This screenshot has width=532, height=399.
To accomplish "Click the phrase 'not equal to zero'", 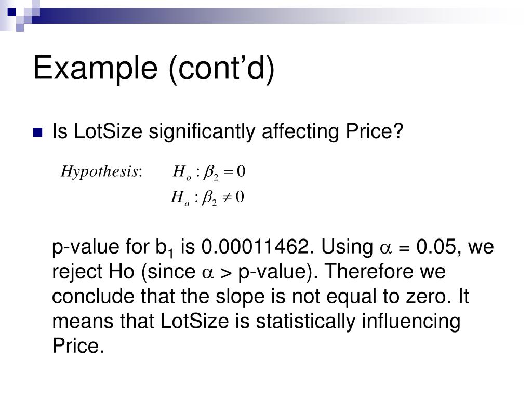I will [371, 296].
